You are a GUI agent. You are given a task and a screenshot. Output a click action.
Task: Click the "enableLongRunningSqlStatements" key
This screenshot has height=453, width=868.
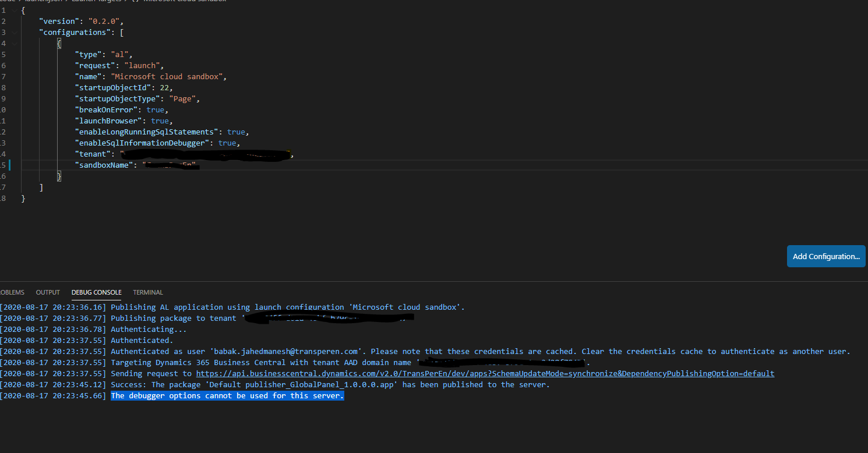pyautogui.click(x=146, y=132)
